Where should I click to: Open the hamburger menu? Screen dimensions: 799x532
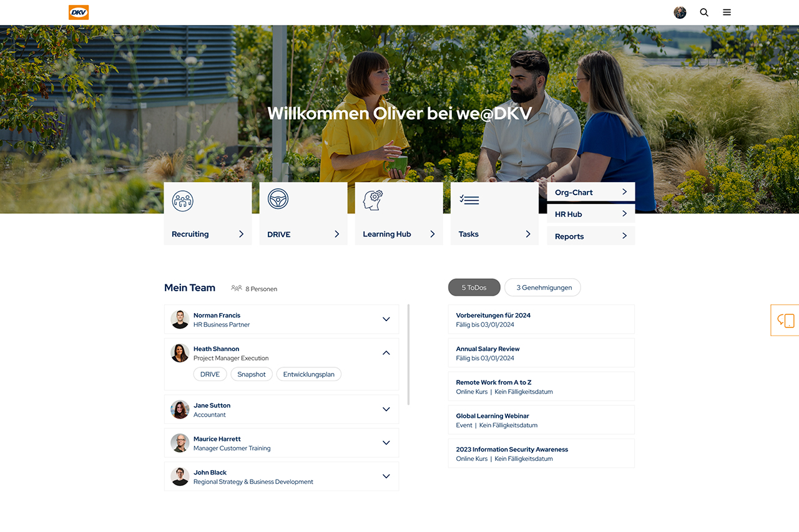pyautogui.click(x=727, y=12)
